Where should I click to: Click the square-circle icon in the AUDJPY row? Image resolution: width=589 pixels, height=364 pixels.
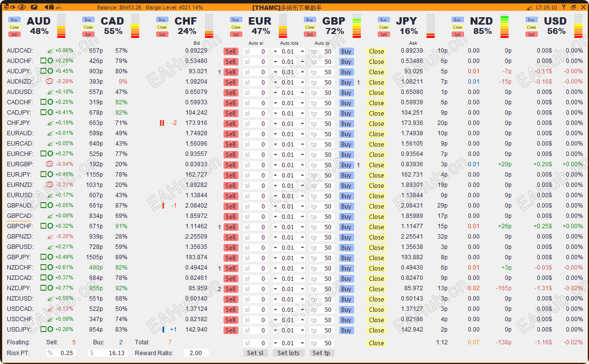coord(47,71)
